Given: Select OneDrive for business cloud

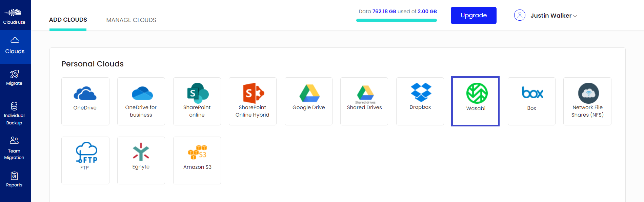Looking at the screenshot, I should 141,101.
